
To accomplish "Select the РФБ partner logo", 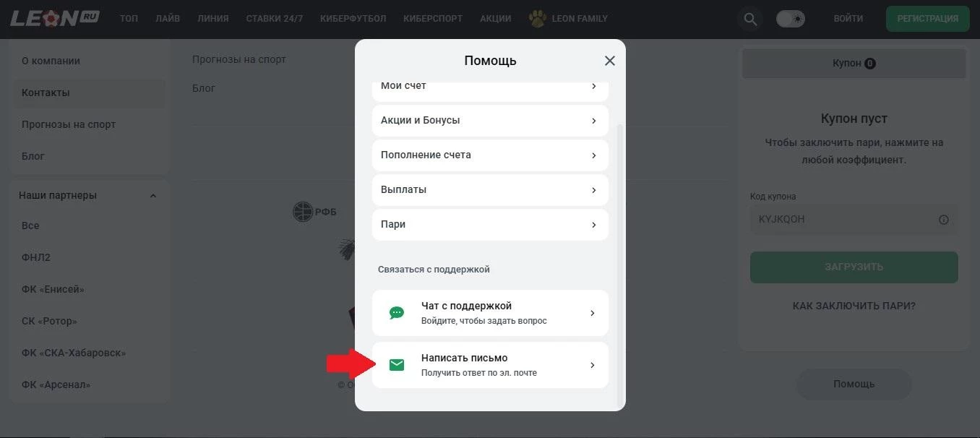I will pyautogui.click(x=316, y=211).
